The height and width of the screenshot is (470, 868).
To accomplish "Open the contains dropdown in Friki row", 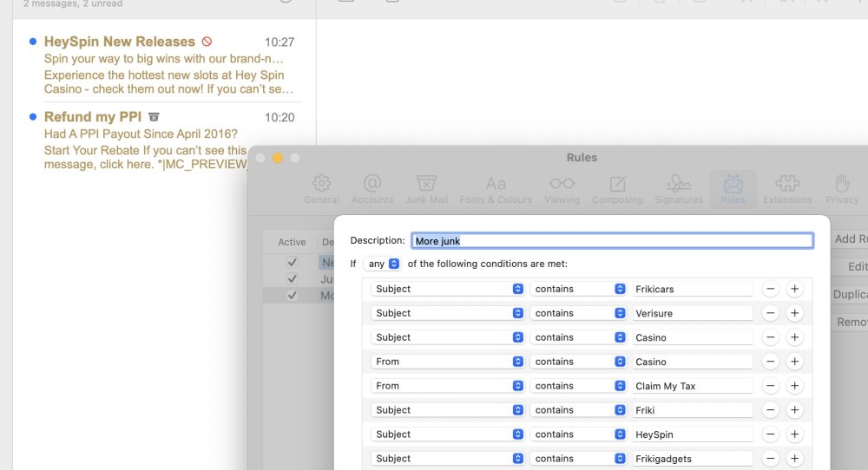I will coord(578,409).
